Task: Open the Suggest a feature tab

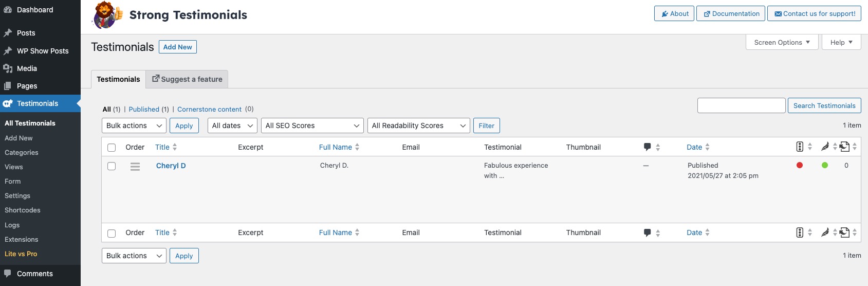Action: click(x=187, y=79)
